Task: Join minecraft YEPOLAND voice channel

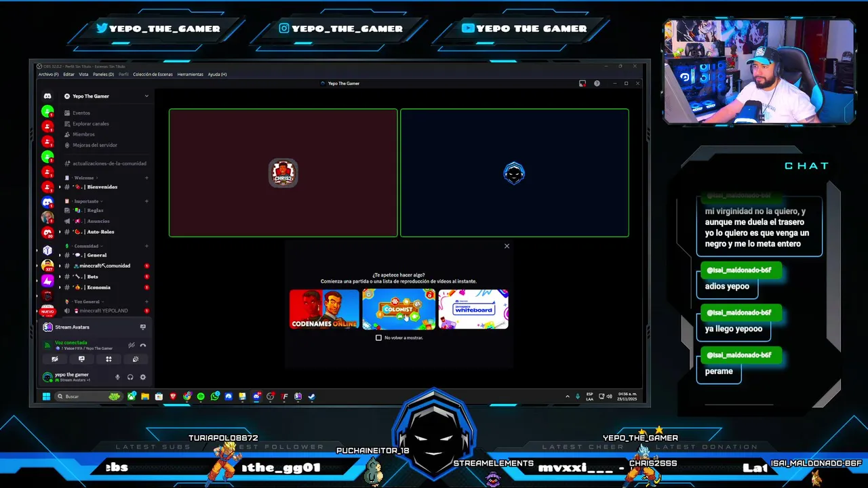Action: point(105,310)
